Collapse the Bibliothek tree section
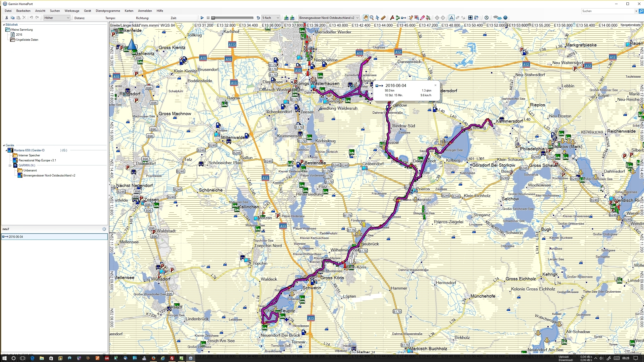 click(x=4, y=25)
